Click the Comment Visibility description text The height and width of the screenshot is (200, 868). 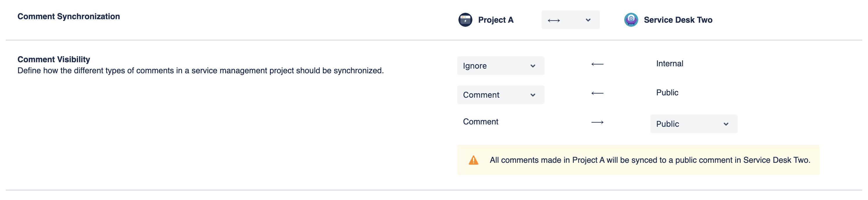coord(200,71)
